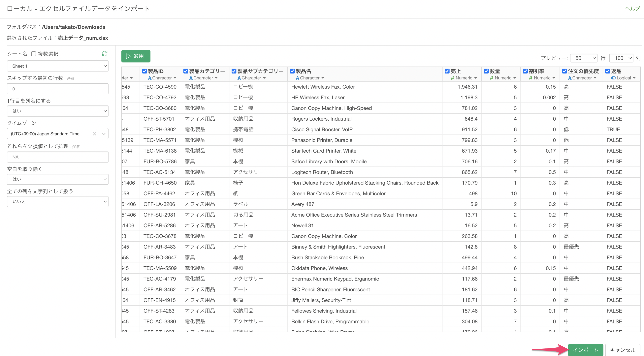This screenshot has width=644, height=356.
Task: Open the preview rows dropdown showing 50
Action: (x=584, y=58)
